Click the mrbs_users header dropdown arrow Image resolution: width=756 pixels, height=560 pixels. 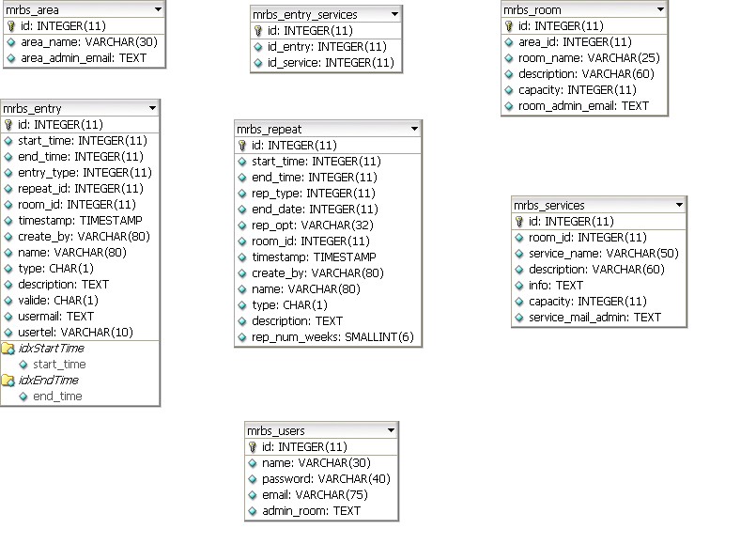[x=390, y=430]
